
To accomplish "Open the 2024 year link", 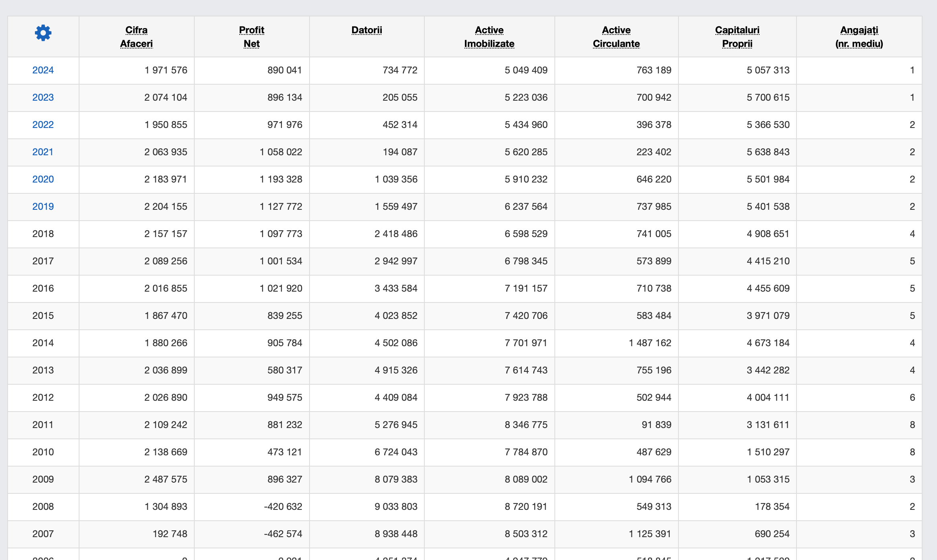I will (x=43, y=70).
